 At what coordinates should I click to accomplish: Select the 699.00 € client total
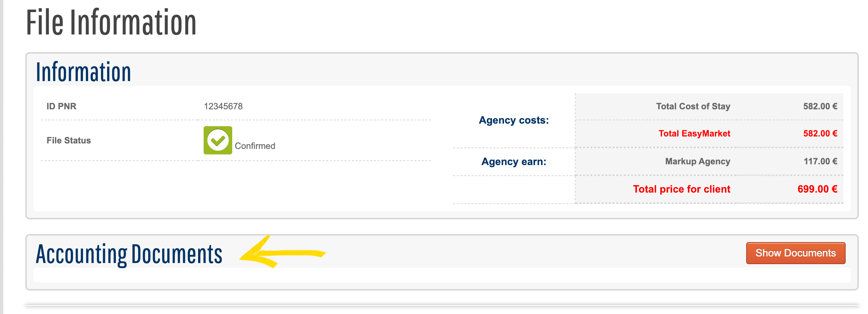pos(817,189)
